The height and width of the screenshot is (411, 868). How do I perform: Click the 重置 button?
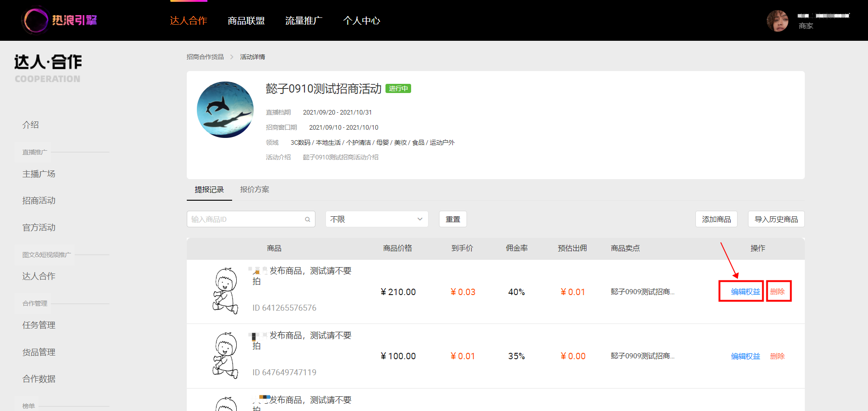click(x=453, y=219)
